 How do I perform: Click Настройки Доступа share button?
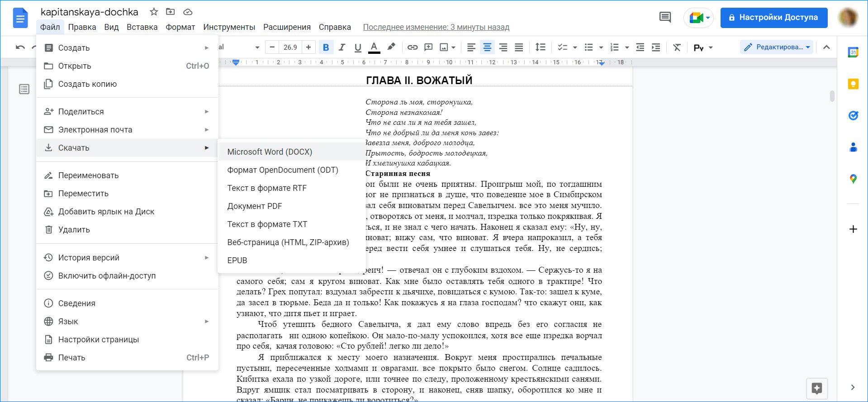click(774, 18)
